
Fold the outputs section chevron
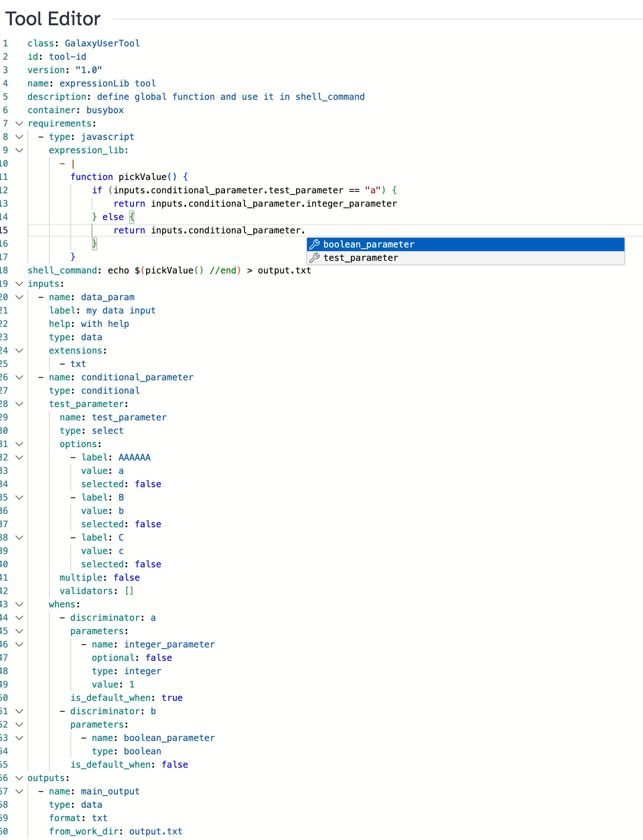click(x=19, y=778)
